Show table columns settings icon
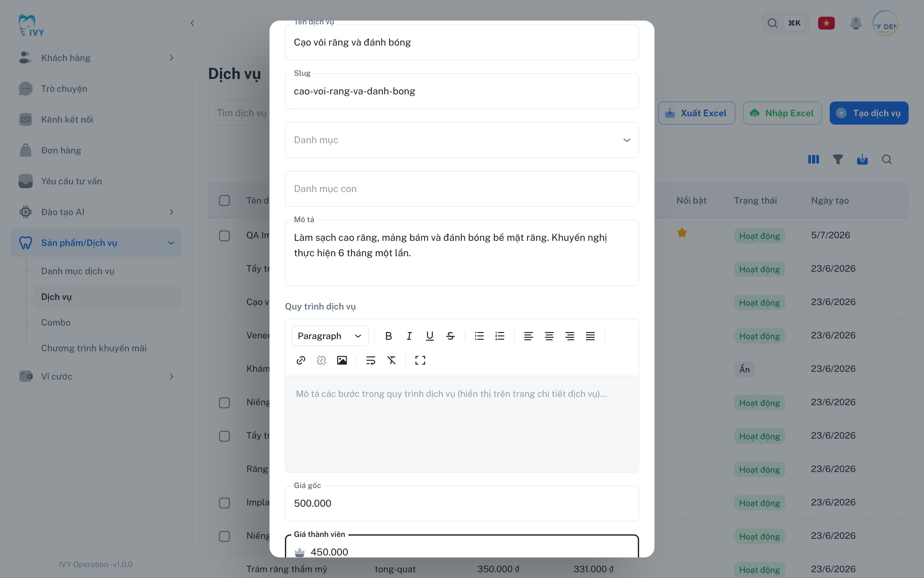Viewport: 924px width, 578px height. coord(813,159)
